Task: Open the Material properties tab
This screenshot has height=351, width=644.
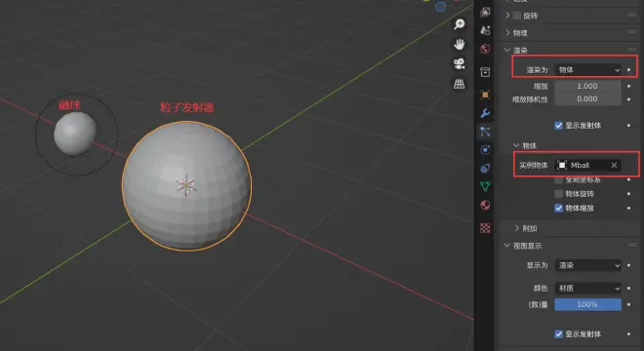Action: coord(485,205)
